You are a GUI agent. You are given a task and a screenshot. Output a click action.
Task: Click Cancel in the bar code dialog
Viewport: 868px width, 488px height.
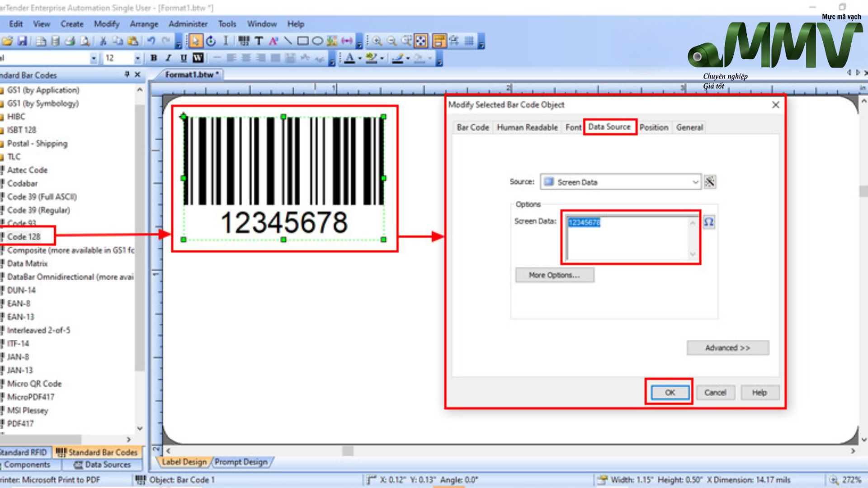click(715, 392)
